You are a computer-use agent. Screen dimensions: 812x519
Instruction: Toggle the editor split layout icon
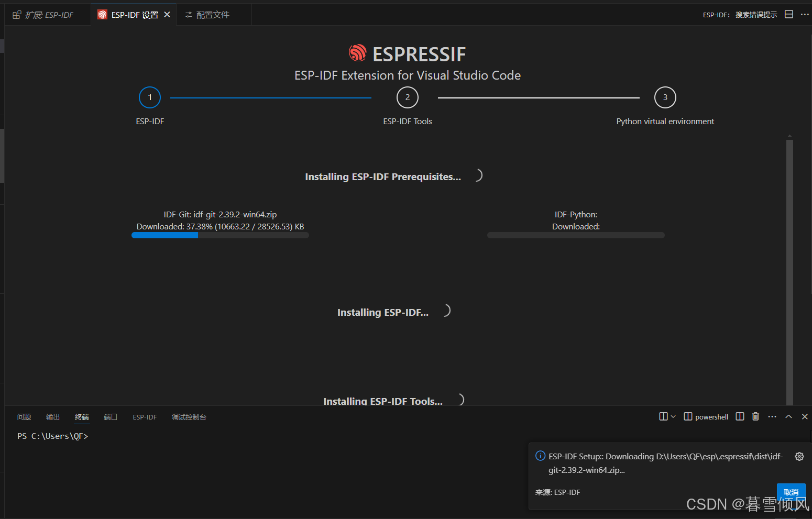pos(789,14)
